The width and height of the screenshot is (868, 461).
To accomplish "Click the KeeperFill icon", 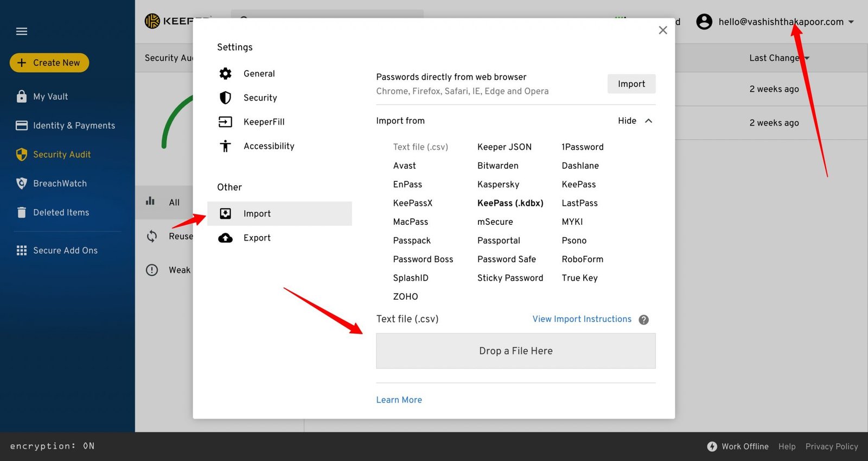I will 225,122.
